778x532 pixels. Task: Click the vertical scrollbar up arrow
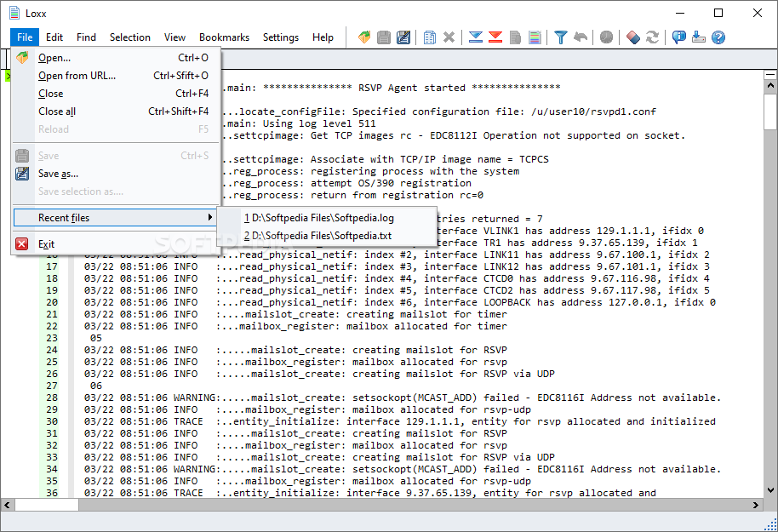pyautogui.click(x=770, y=85)
